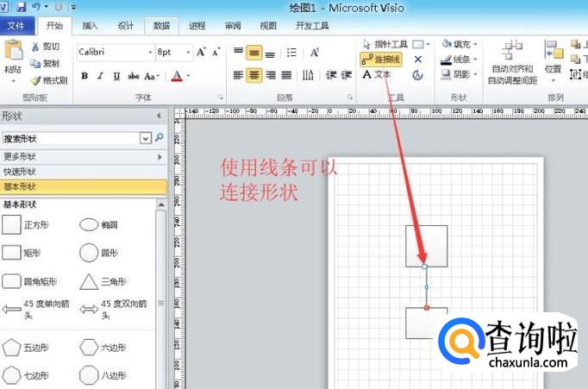The image size is (588, 389).
Task: Click inside the Search Shapes (搜索形状) field
Action: 71,138
